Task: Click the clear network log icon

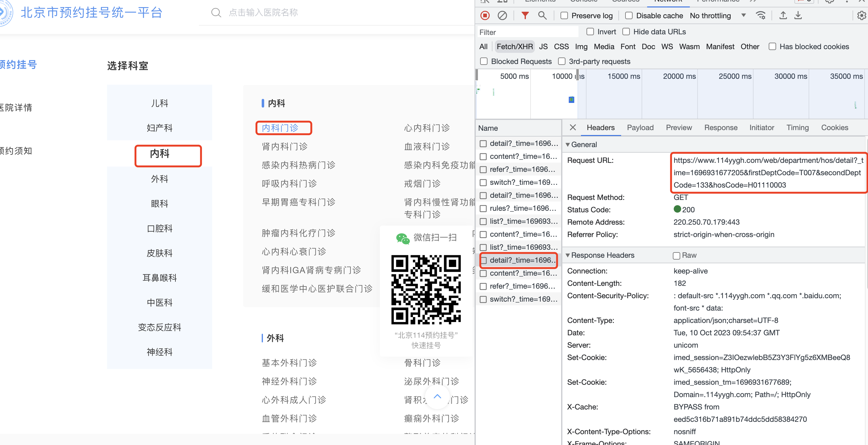Action: point(502,15)
